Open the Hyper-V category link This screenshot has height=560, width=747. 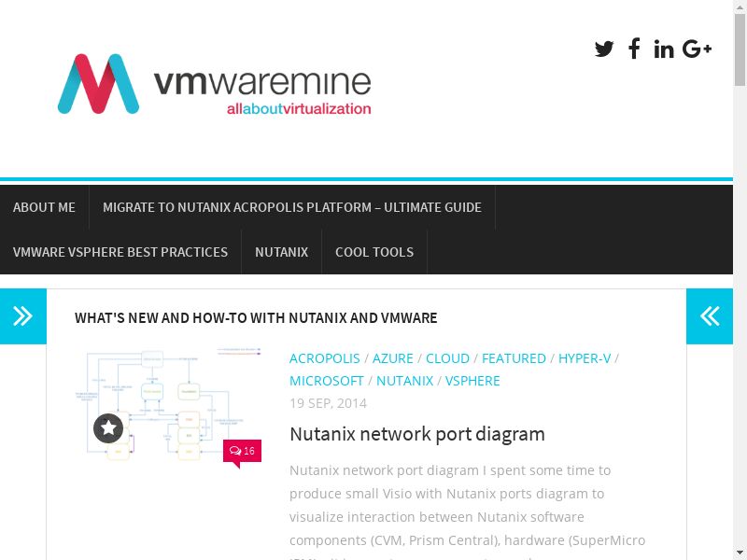click(x=585, y=358)
